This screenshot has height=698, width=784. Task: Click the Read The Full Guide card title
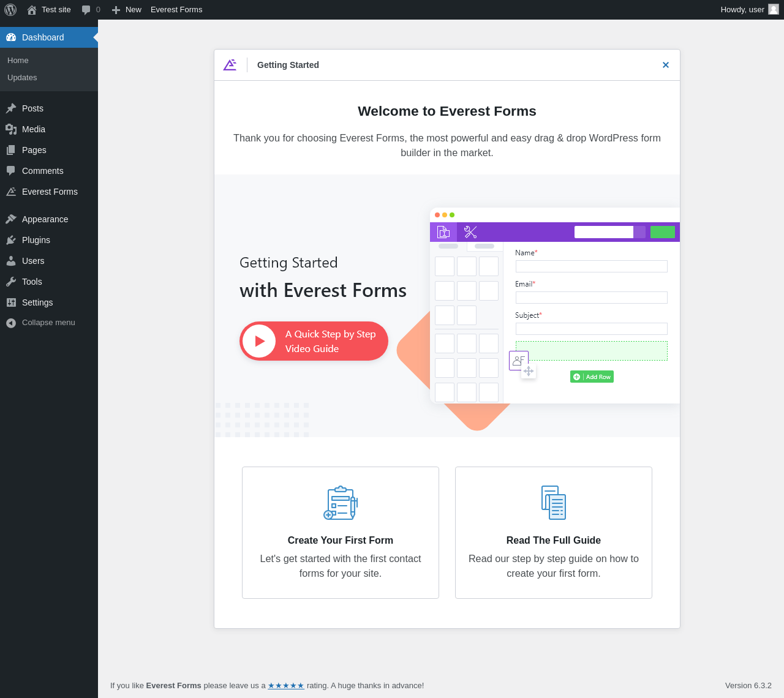554,540
